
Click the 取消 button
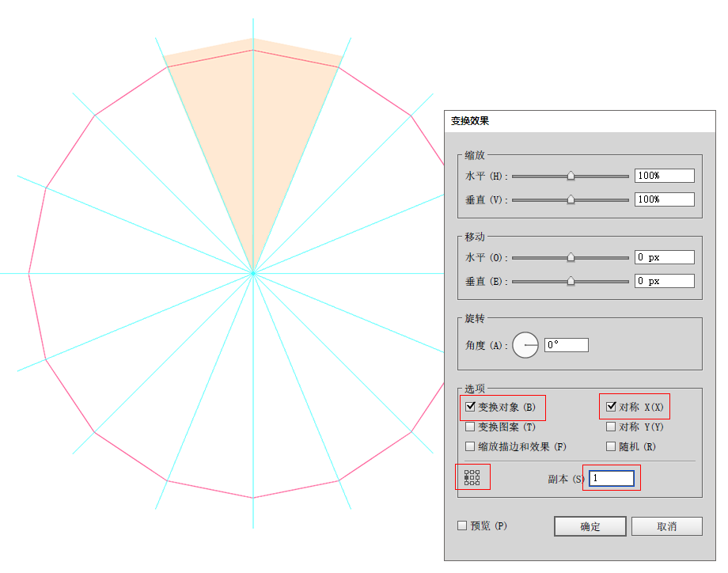point(665,526)
